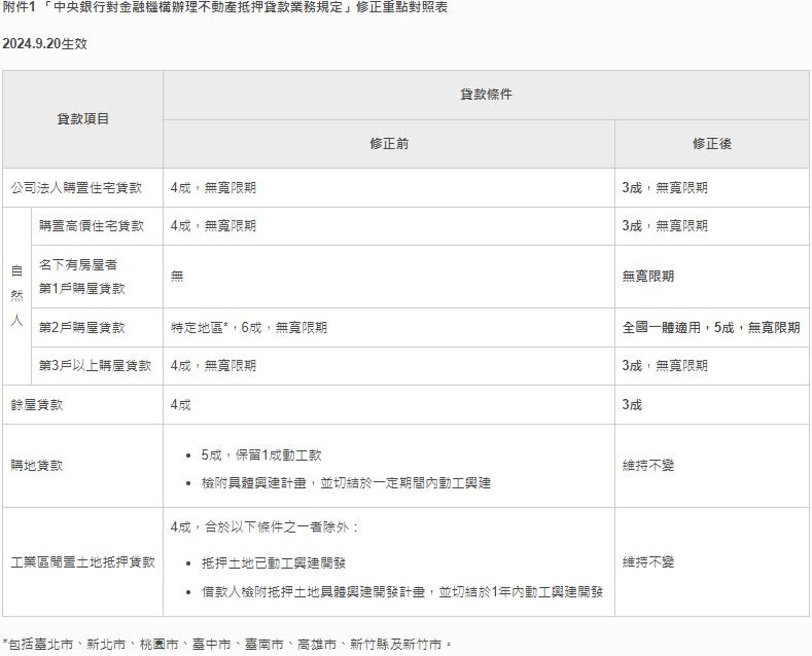
Task: Click the row label 餘屋貸款
Action: [37, 405]
